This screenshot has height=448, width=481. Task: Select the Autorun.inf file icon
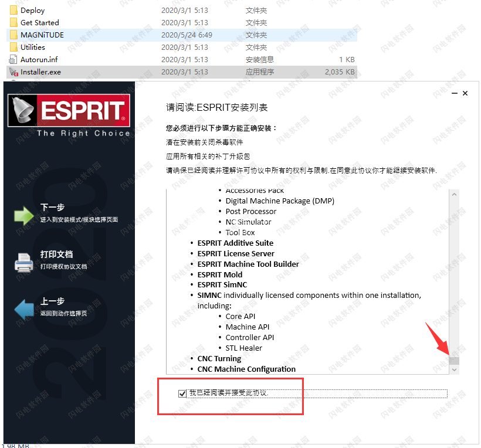coord(13,59)
